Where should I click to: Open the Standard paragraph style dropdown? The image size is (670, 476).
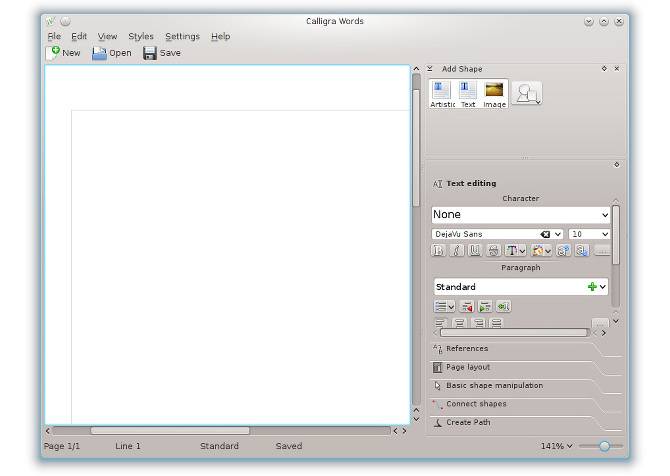521,287
